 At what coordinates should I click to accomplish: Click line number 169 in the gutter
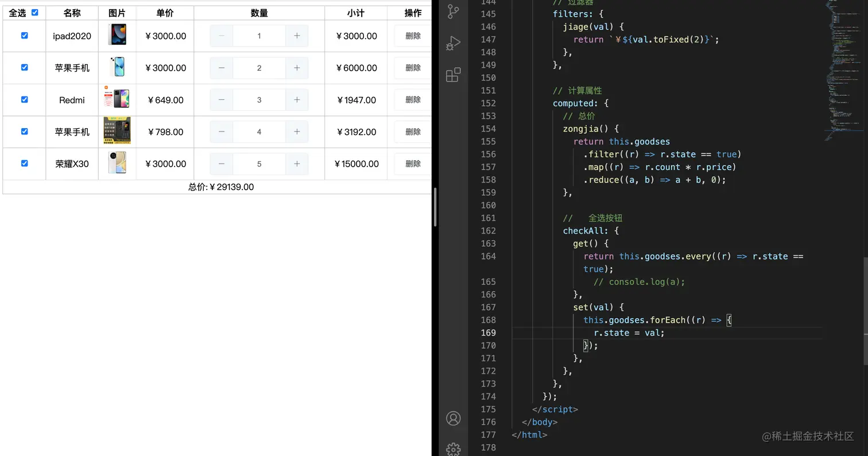point(489,333)
